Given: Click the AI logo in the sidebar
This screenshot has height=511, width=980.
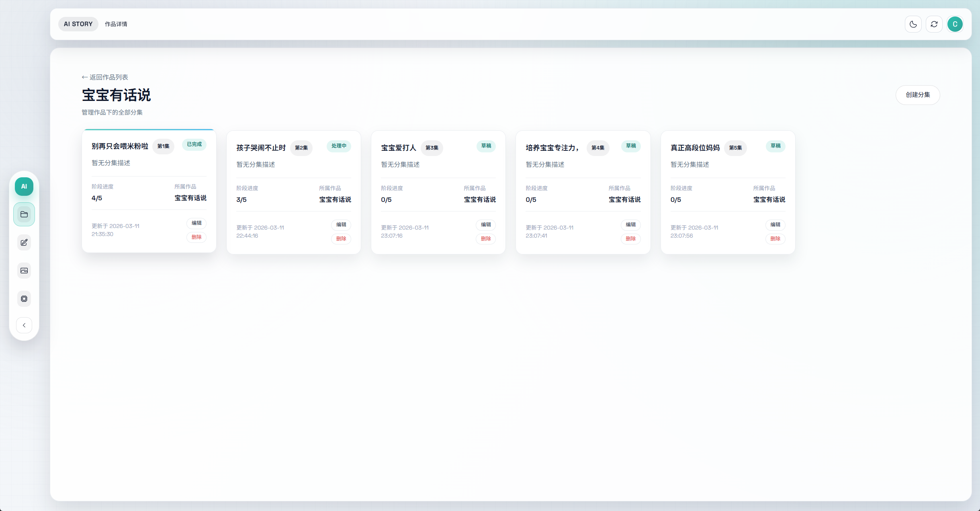Looking at the screenshot, I should point(24,187).
